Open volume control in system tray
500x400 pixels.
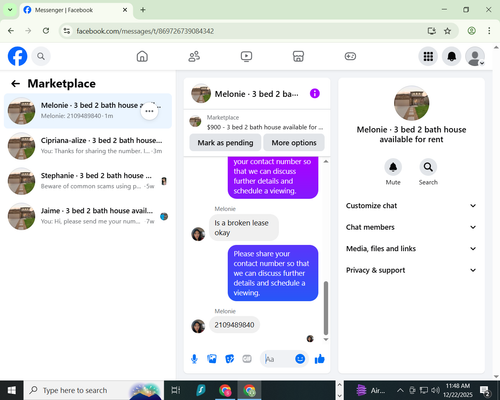[x=435, y=390]
